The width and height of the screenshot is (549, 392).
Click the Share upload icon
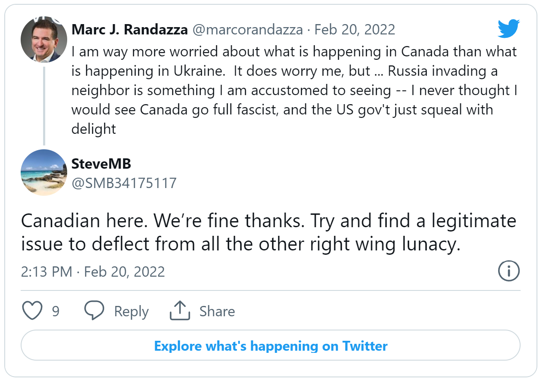click(x=180, y=310)
